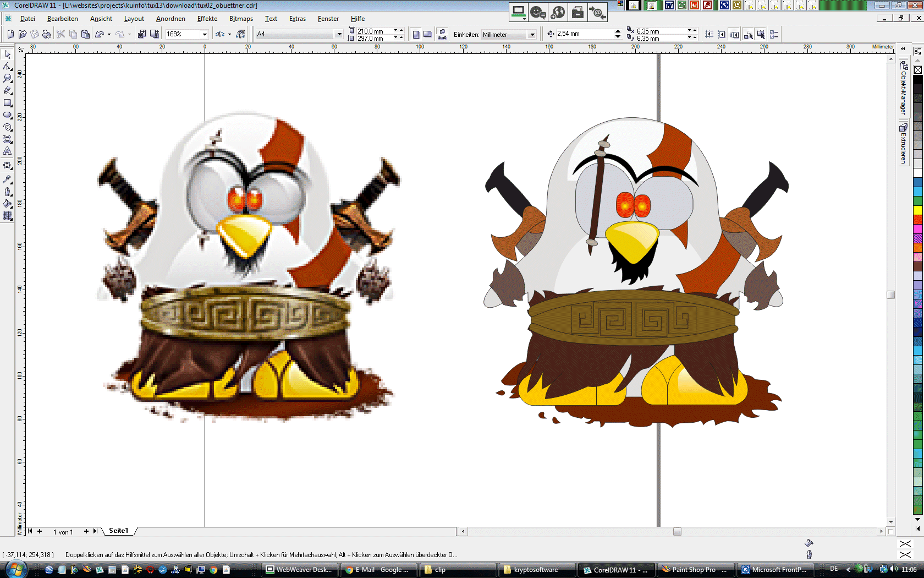Open the Bitmaps menu
Image resolution: width=924 pixels, height=578 pixels.
point(241,19)
